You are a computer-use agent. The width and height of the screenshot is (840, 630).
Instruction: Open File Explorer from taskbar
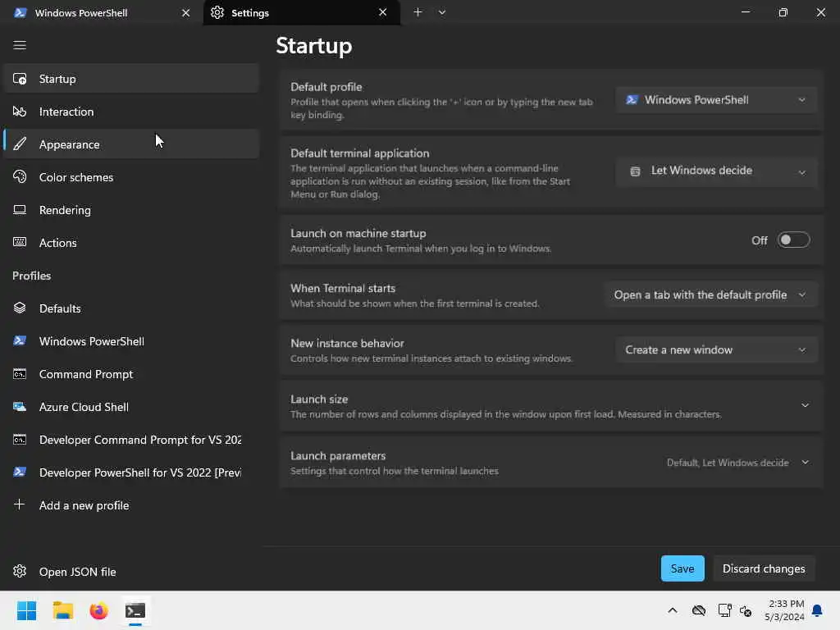62,610
